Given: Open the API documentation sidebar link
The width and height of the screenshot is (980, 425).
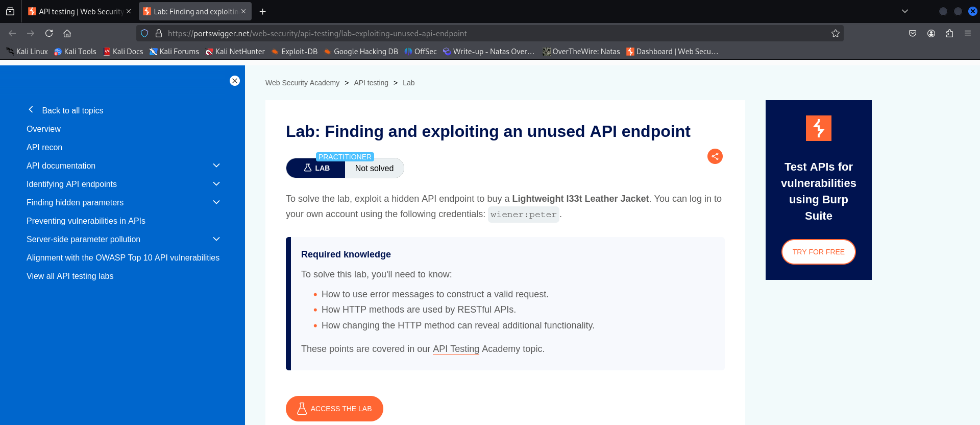Looking at the screenshot, I should point(61,166).
